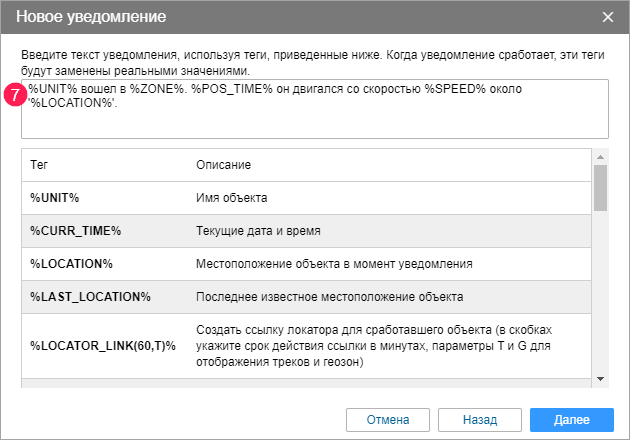Click the scroll up arrow of tag table
Screen dimensions: 630x440
tap(601, 157)
